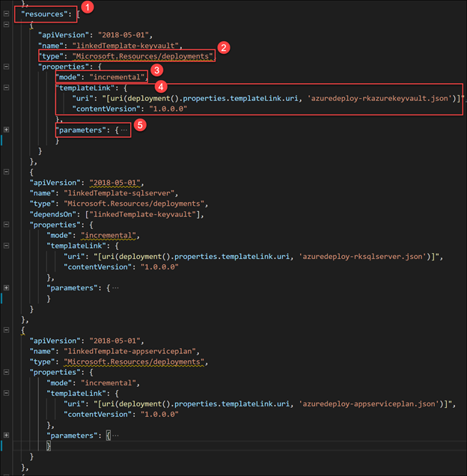Click the "incremental" mode value in red box
The height and width of the screenshot is (476, 467).
tap(118, 77)
